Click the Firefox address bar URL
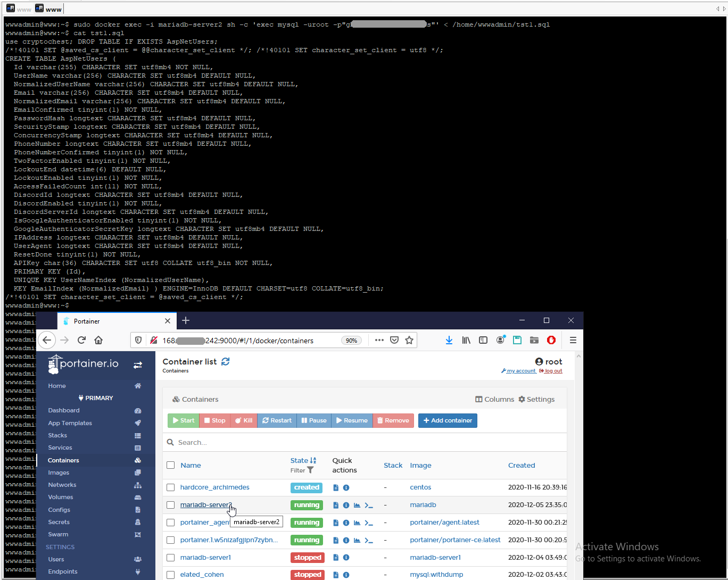This screenshot has width=728, height=580. click(238, 341)
